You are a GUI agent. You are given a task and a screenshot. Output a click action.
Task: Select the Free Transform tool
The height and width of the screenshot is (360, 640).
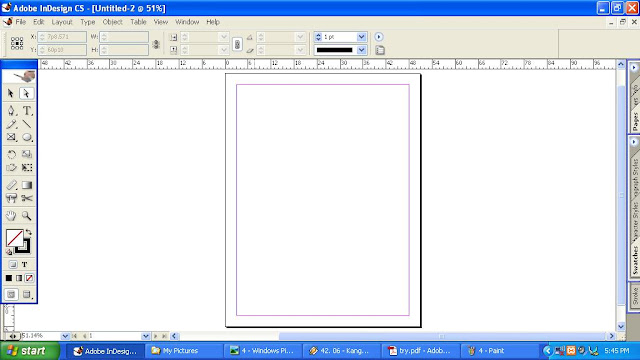point(27,168)
